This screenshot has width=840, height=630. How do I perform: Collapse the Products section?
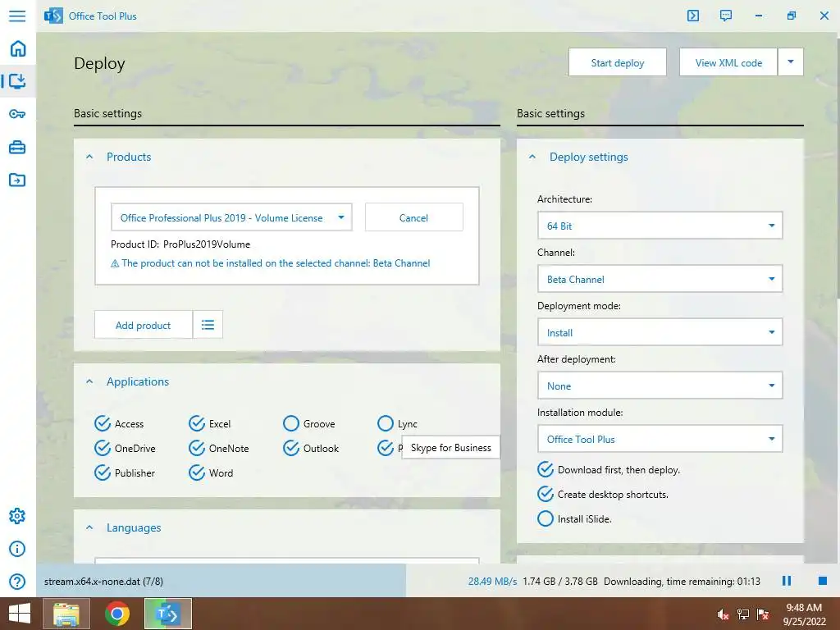click(89, 157)
